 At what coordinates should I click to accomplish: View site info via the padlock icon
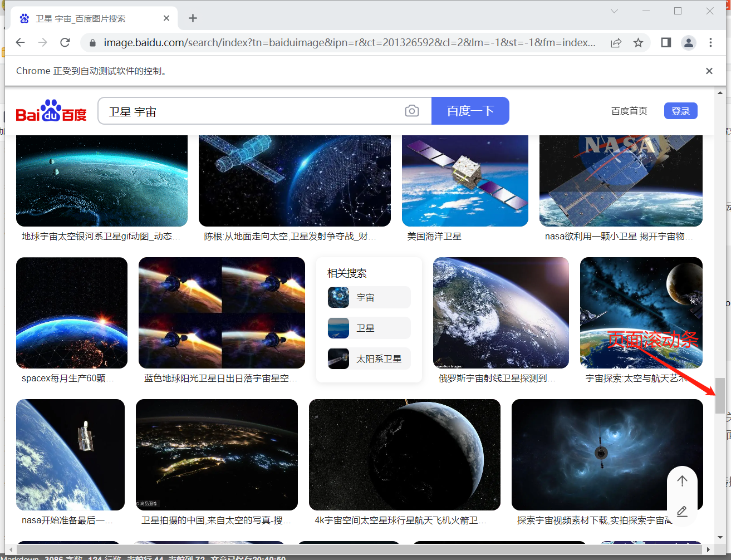(x=92, y=42)
